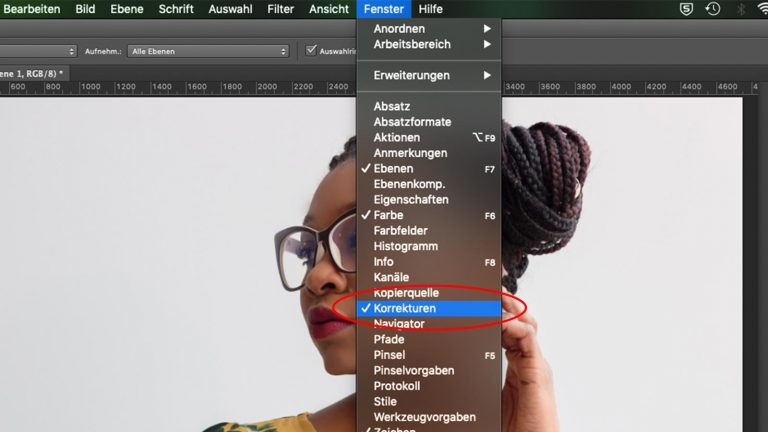Show the Info panel
This screenshot has width=768, height=432.
click(x=429, y=262)
